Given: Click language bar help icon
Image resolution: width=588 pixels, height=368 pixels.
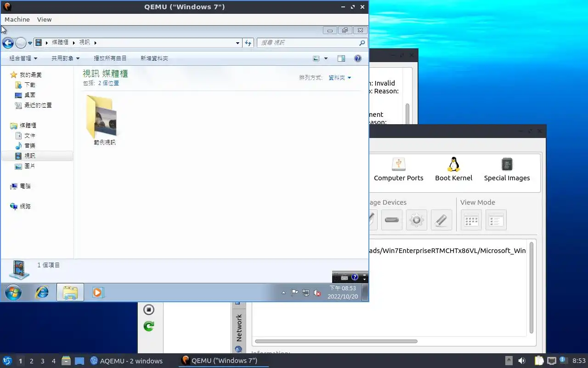Looking at the screenshot, I should coord(355,277).
